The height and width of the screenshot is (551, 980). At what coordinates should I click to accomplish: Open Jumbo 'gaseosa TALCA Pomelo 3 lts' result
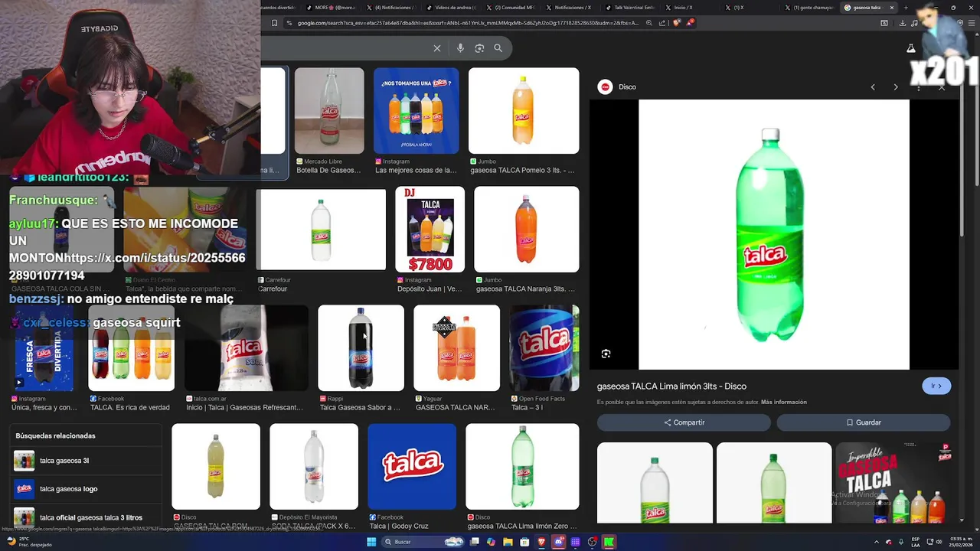tap(524, 121)
